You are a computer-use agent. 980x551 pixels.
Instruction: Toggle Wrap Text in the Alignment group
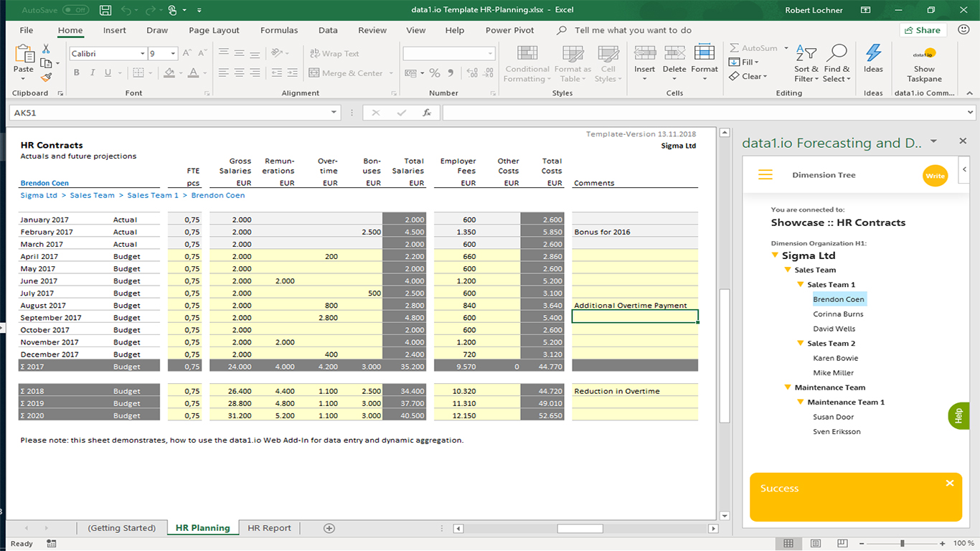pos(334,54)
